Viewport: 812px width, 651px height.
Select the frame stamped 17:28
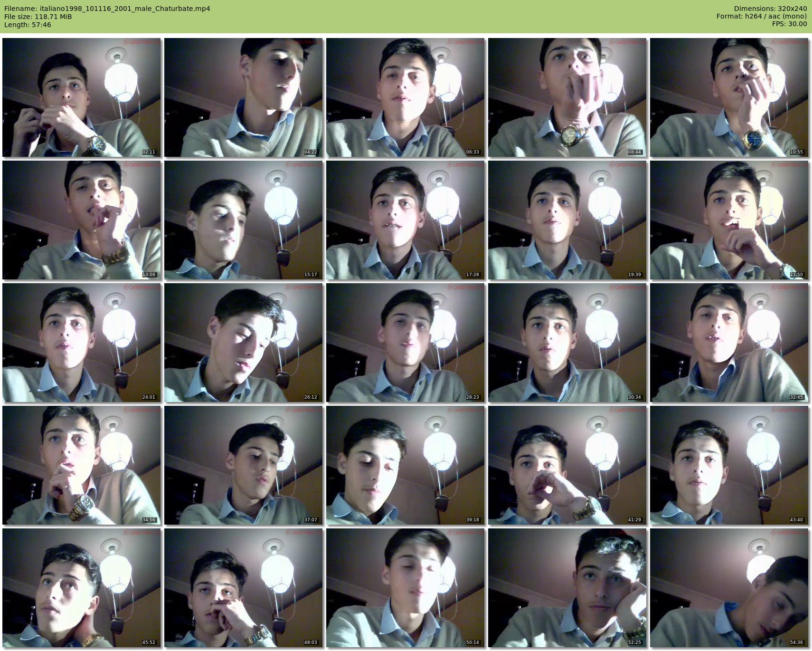tap(406, 220)
